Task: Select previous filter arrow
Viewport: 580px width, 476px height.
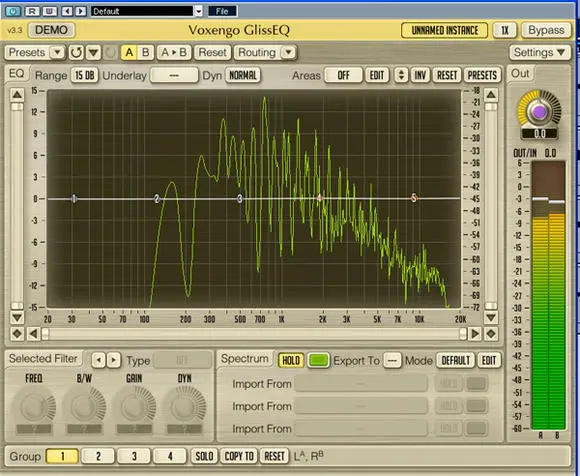Action: (x=98, y=360)
